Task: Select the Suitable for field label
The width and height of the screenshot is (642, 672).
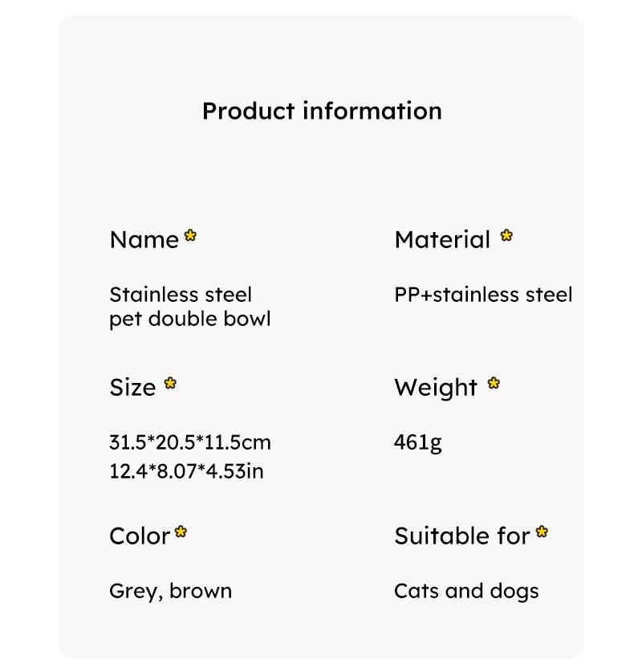Action: 462,536
